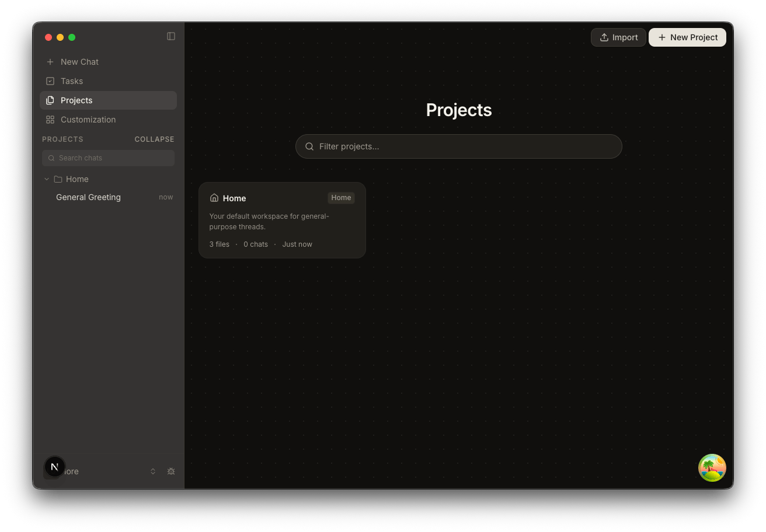Click the Home badge on project card
766x532 pixels.
coord(341,198)
